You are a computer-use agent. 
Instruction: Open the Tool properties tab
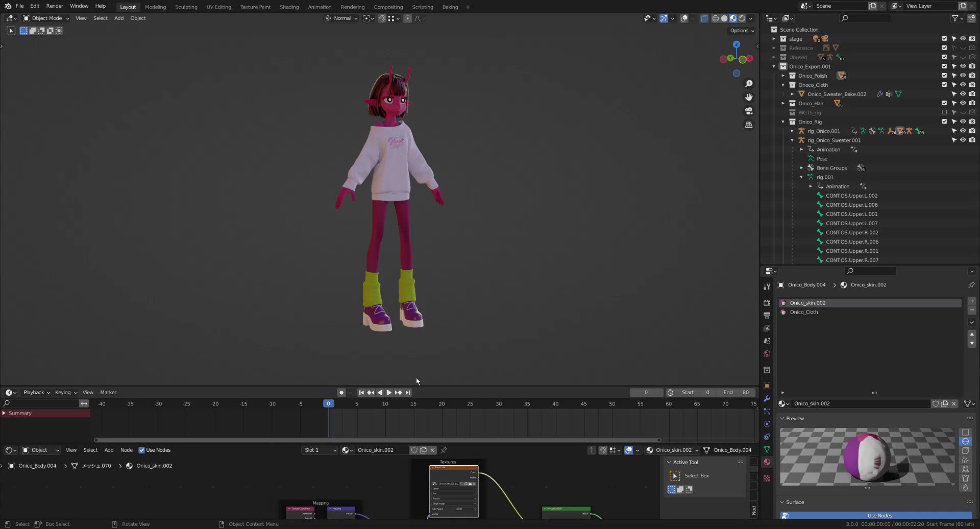coord(767,287)
